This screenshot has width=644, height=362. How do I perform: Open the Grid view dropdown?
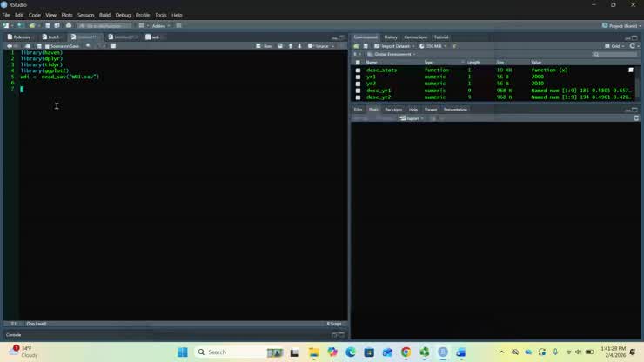coord(614,46)
